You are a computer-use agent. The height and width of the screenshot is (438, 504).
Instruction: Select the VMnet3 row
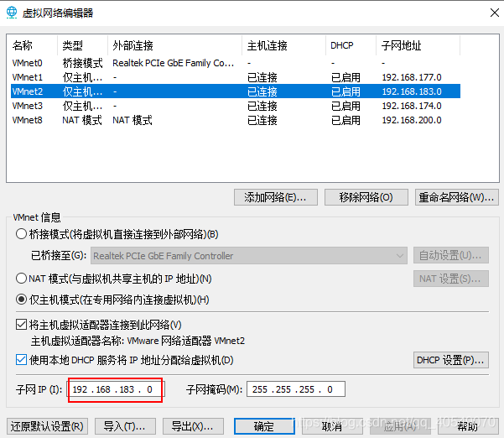click(236, 106)
